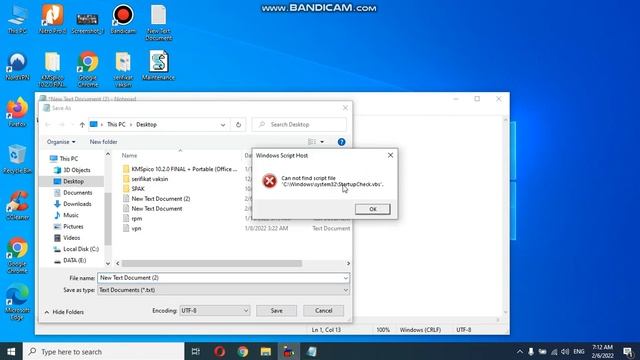This screenshot has width=640, height=360.
Task: Open the notification center icon
Action: 629,351
